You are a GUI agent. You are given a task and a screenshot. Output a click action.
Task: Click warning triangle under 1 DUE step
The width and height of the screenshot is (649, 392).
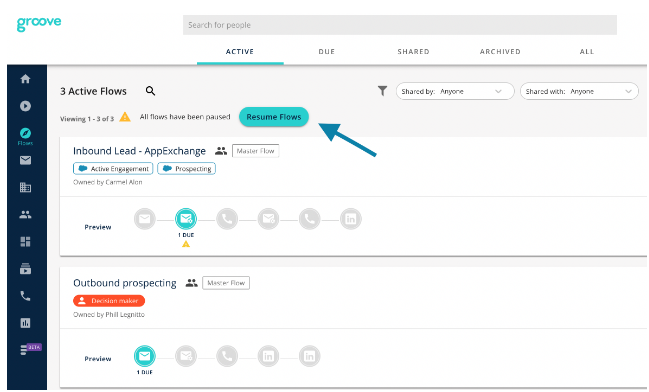(x=186, y=244)
